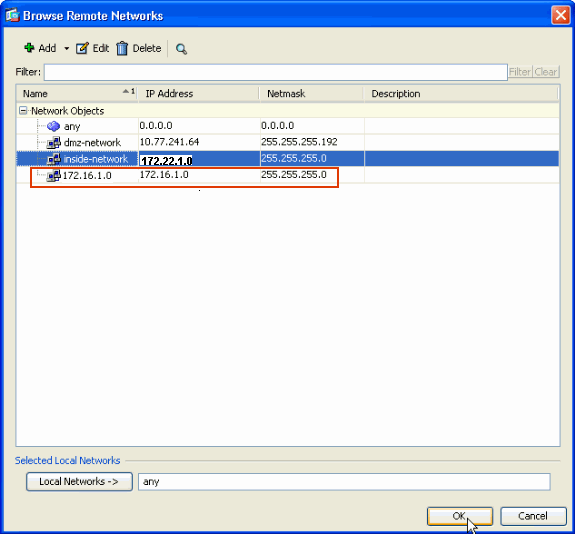575x534 pixels.
Task: Click the Clear filter button
Action: pyautogui.click(x=546, y=72)
